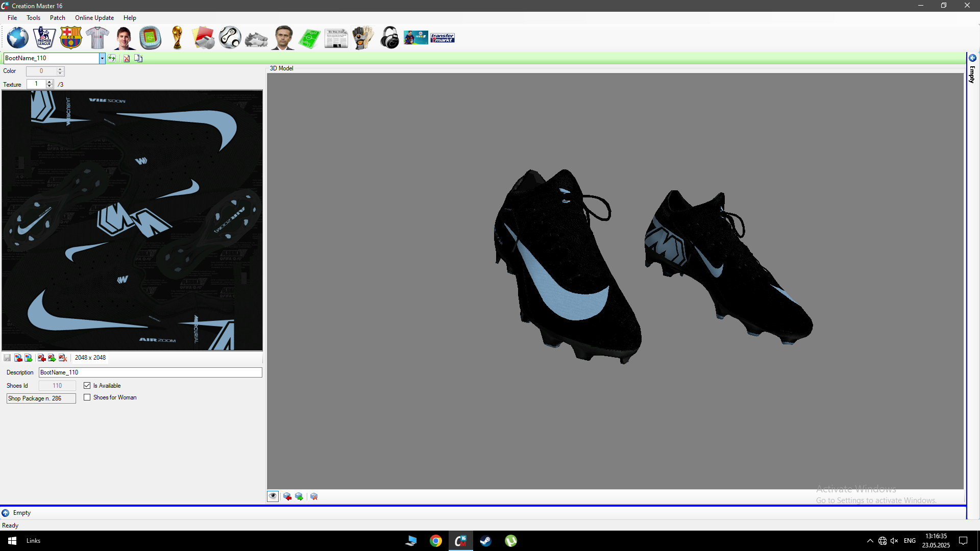Open the File menu
This screenshot has width=980, height=551.
12,18
